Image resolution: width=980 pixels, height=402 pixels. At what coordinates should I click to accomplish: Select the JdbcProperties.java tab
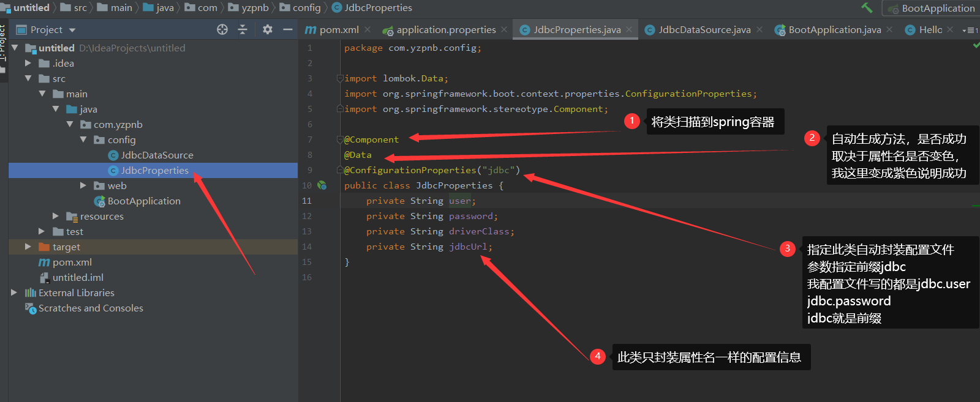tap(571, 29)
